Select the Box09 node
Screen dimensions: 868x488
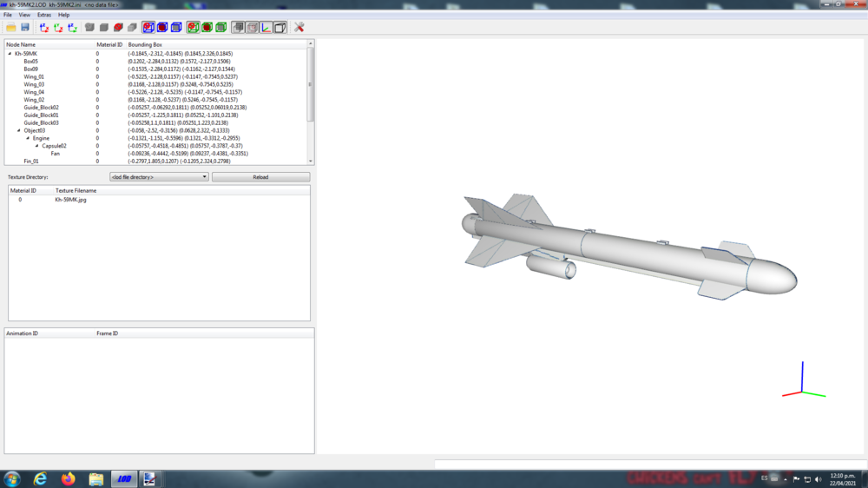tap(31, 69)
